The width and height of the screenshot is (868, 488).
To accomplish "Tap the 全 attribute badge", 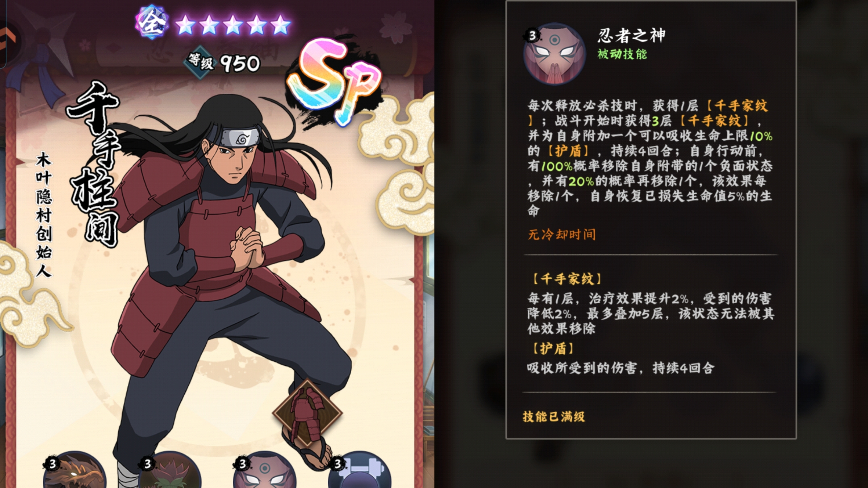I will pos(152,22).
